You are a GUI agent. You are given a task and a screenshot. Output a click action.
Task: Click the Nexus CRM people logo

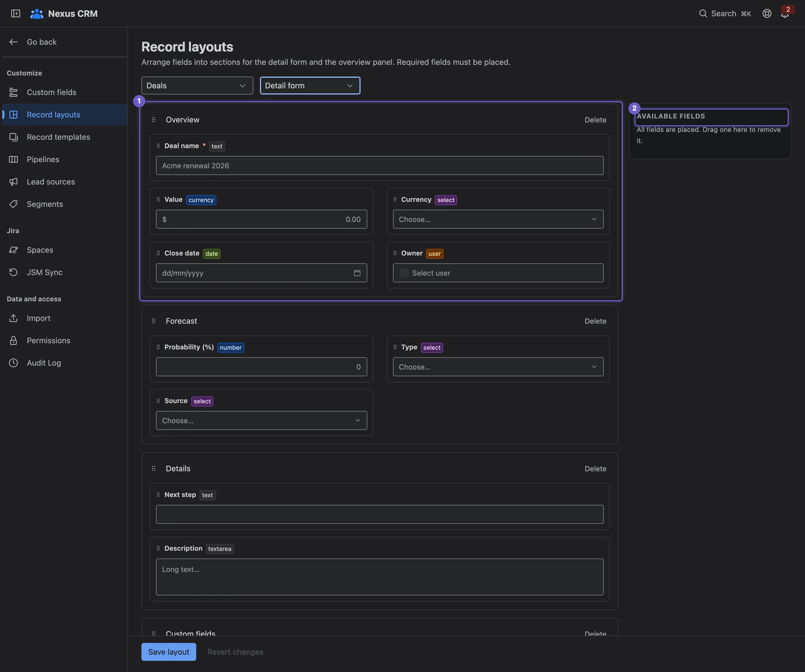pyautogui.click(x=37, y=13)
